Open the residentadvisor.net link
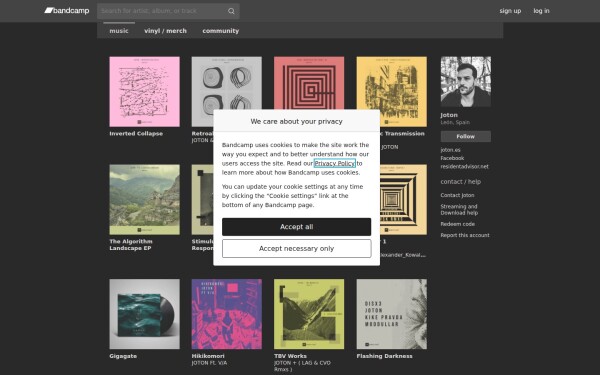 (464, 166)
